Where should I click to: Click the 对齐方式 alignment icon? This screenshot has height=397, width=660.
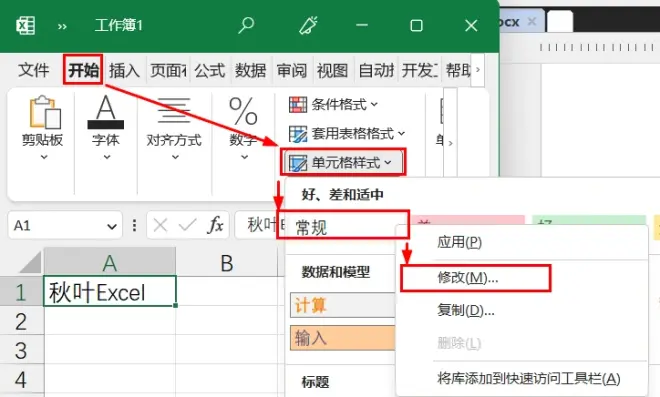click(x=174, y=110)
